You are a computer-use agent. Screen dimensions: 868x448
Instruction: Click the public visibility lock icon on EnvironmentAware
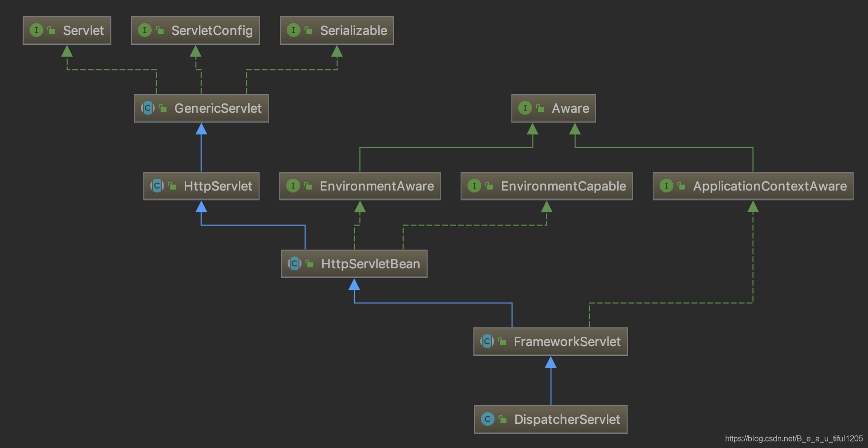tap(308, 186)
